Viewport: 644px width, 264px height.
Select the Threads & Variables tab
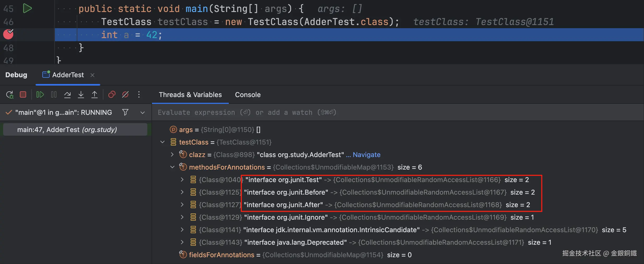190,95
